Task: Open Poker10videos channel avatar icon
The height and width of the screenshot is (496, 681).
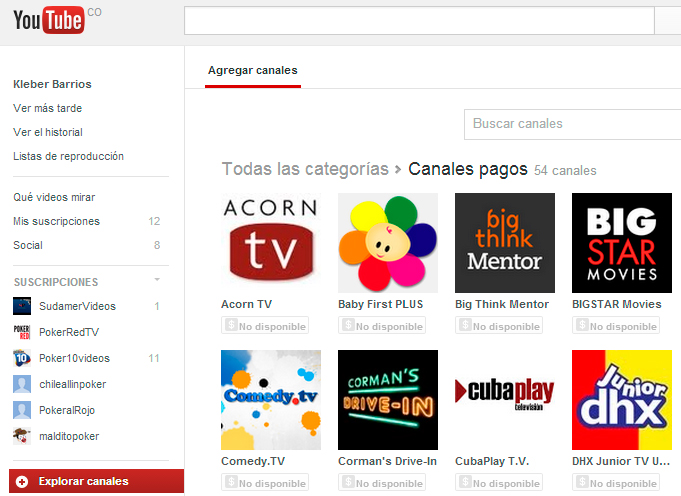Action: pyautogui.click(x=22, y=358)
